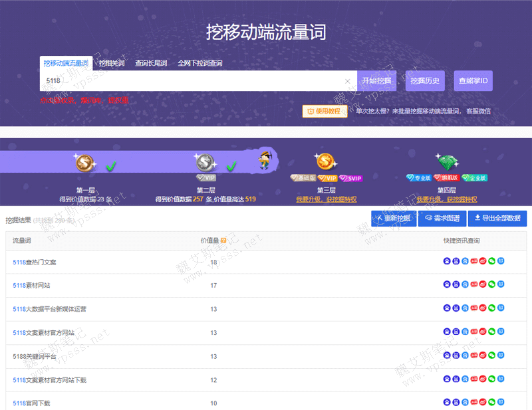Clear search box with the X icon
The height and width of the screenshot is (410, 532).
pos(347,81)
